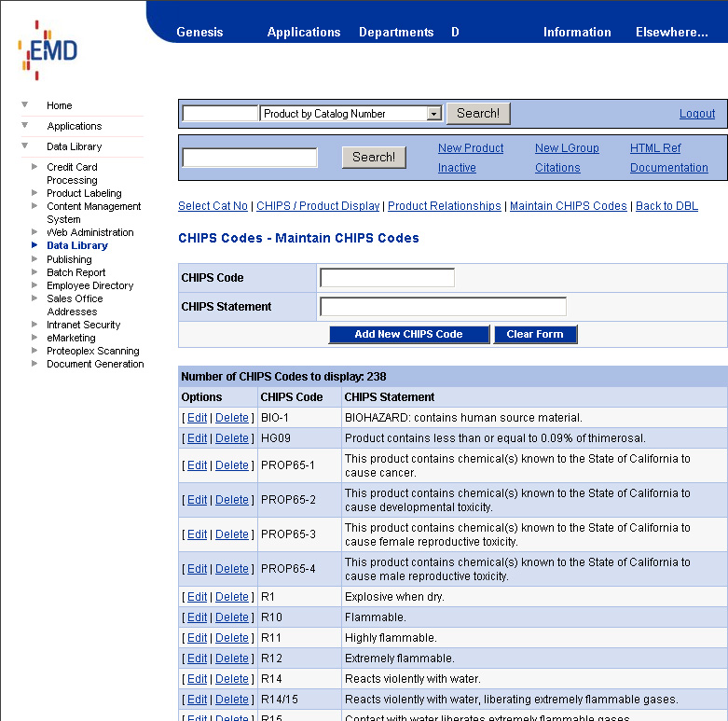Follow the Product Relationships link
The height and width of the screenshot is (721, 728).
point(444,206)
